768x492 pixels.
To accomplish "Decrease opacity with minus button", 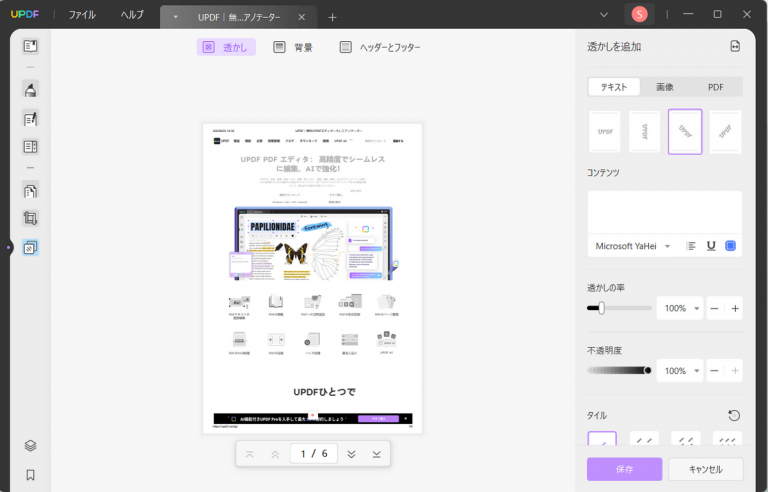I will (x=714, y=371).
